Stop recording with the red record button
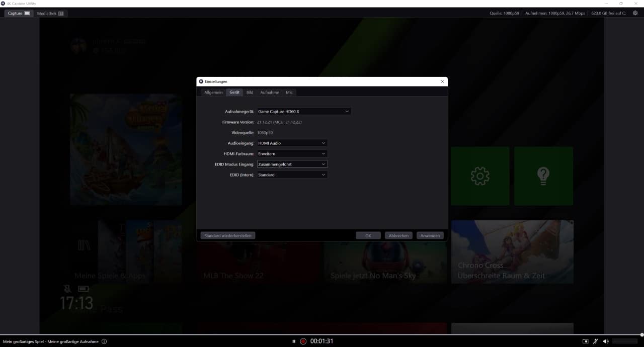The image size is (644, 347). [303, 341]
